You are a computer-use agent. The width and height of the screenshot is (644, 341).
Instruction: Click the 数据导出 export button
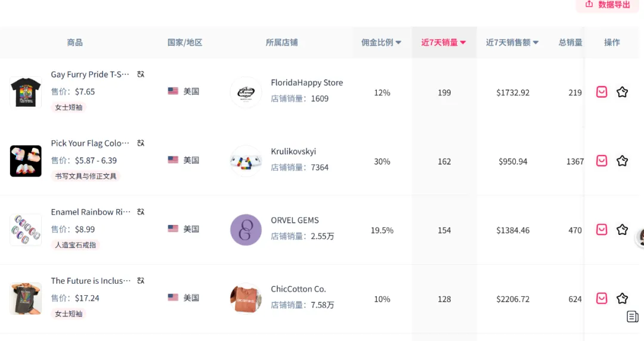coord(608,5)
